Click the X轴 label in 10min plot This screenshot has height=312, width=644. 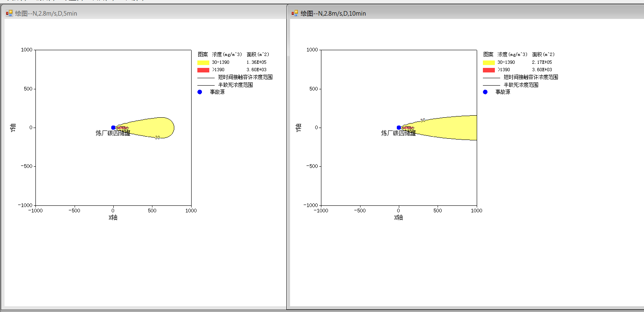click(x=399, y=218)
